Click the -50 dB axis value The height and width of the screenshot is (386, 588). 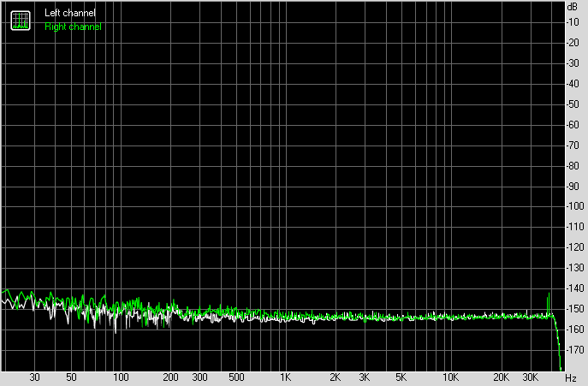pyautogui.click(x=573, y=104)
